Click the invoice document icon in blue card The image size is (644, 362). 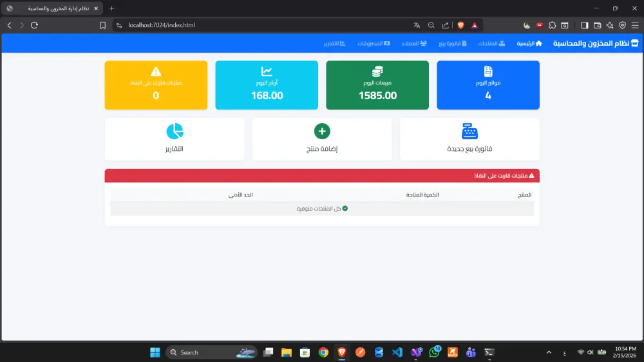(488, 71)
